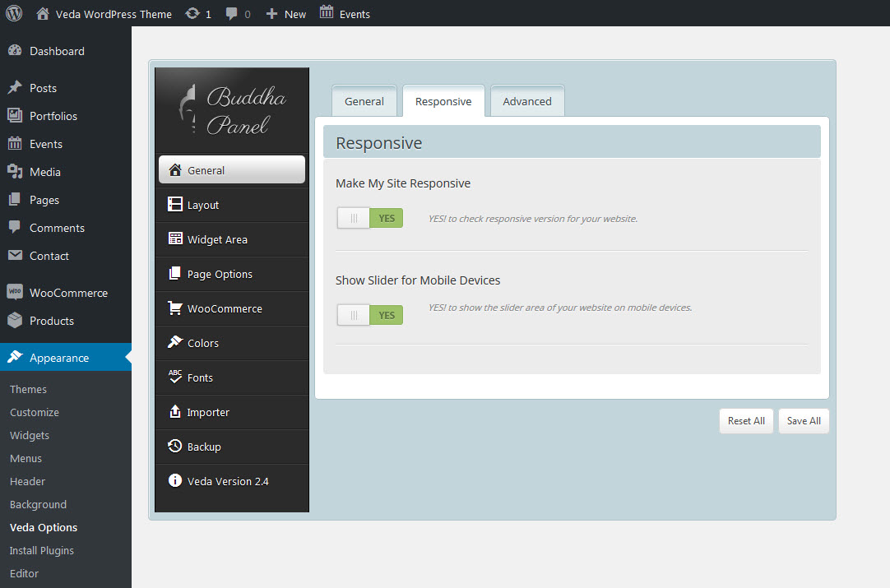The height and width of the screenshot is (588, 890).
Task: Open Install Plugins submenu item
Action: tap(42, 550)
